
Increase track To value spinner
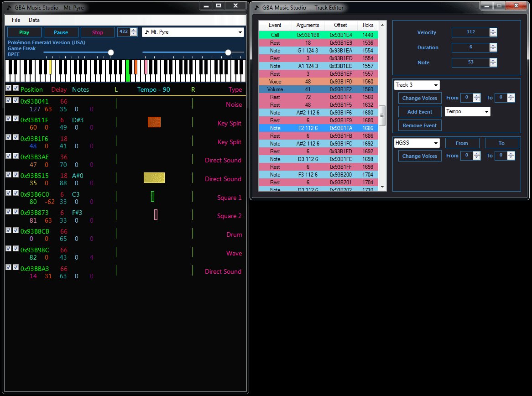click(511, 96)
